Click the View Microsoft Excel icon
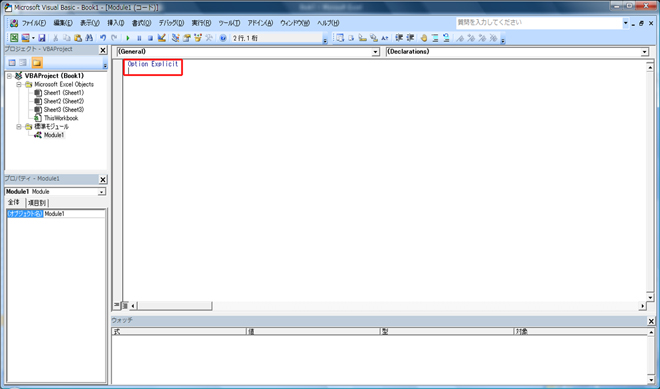660x389 pixels. coord(14,38)
